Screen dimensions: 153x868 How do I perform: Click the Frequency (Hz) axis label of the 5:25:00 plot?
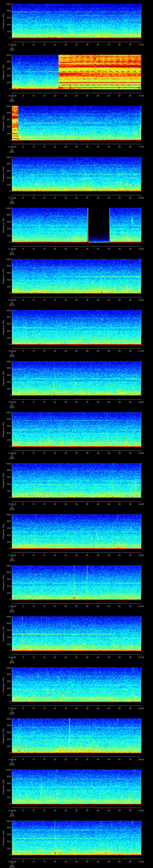point(3,582)
